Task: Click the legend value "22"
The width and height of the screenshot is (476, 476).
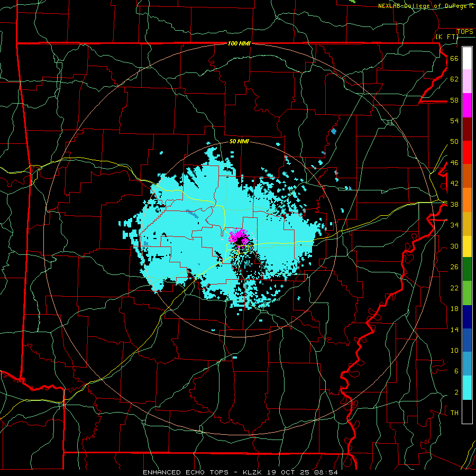Action: pos(454,288)
